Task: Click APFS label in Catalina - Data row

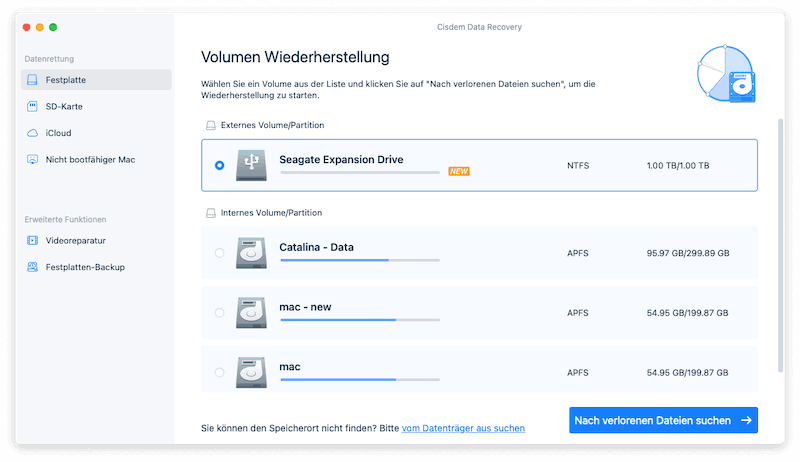Action: pos(578,253)
